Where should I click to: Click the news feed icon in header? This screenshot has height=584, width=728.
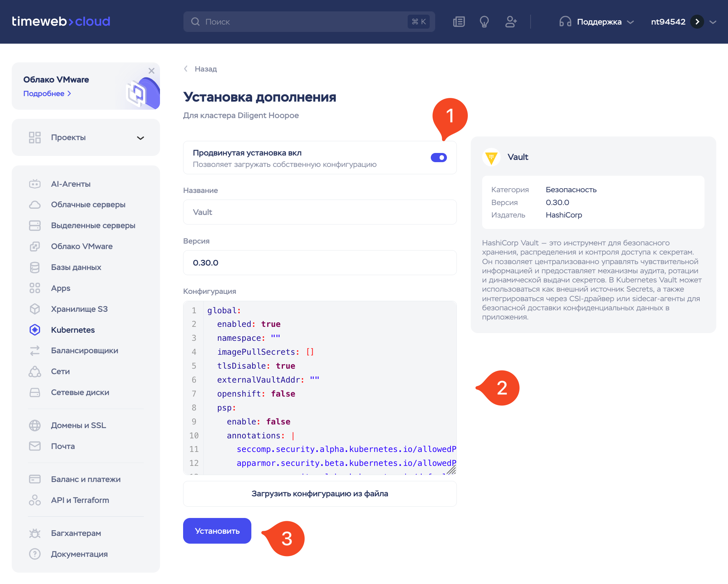click(x=459, y=22)
